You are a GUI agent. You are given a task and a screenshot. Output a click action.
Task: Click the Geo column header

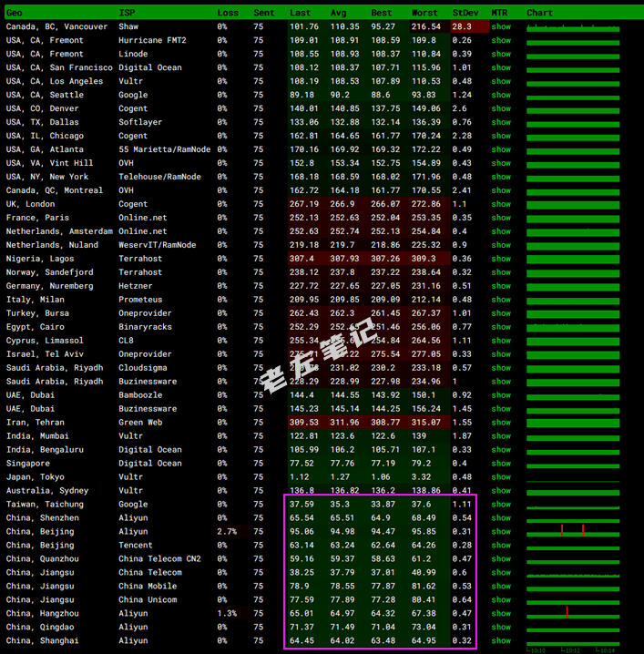(x=15, y=13)
